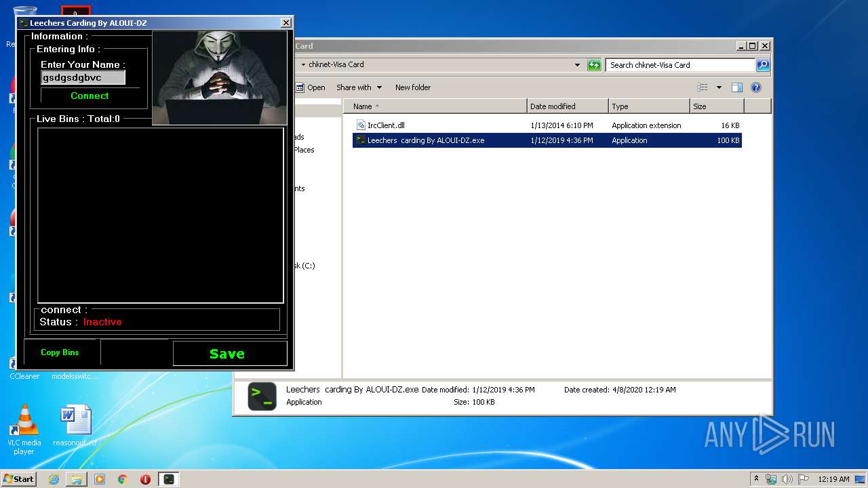868x488 pixels.
Task: Click the volume speaker tray icon
Action: point(787,479)
